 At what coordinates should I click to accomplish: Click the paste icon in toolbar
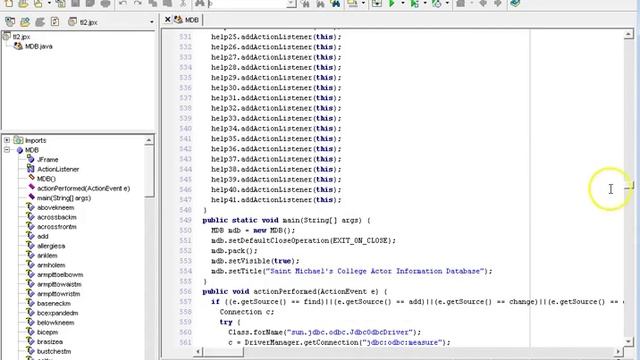[x=167, y=4]
